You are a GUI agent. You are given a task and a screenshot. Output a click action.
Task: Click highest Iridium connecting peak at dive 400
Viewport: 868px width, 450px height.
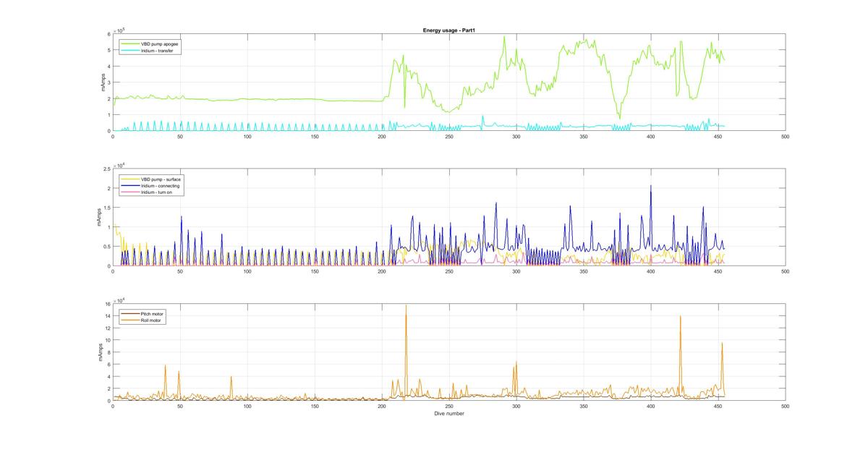(x=651, y=186)
